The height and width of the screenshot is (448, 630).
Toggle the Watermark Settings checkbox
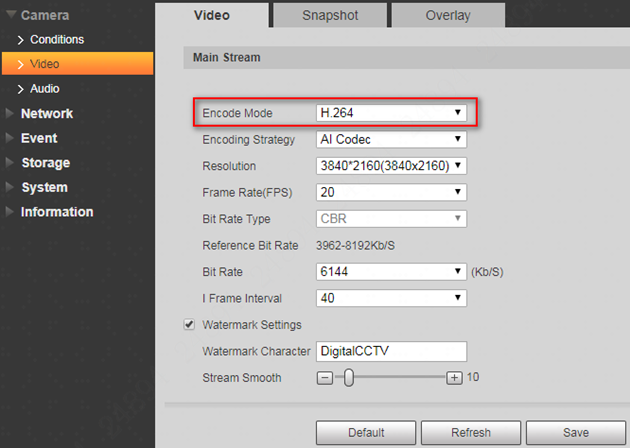coord(189,325)
